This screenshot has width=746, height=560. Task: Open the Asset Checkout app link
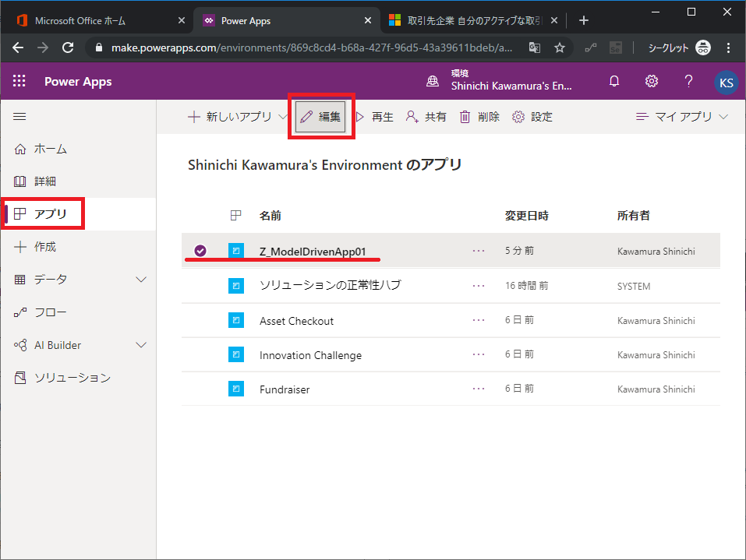click(296, 321)
